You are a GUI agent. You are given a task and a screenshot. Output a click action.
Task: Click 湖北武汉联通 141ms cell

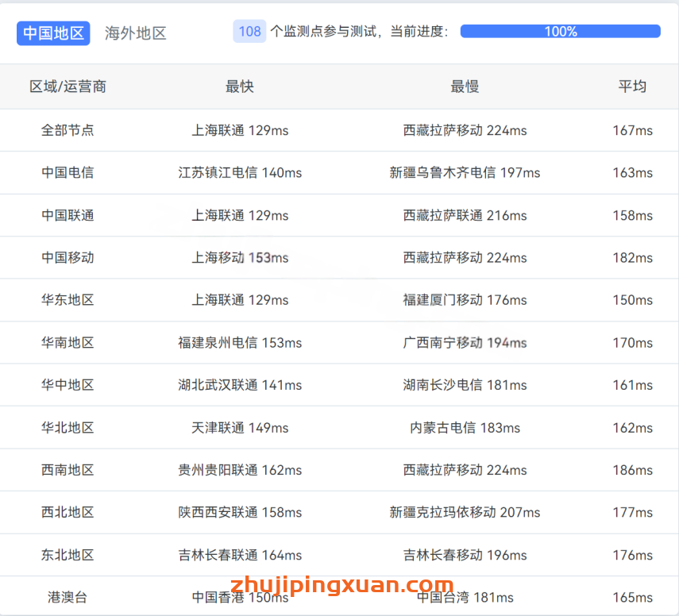coord(240,385)
